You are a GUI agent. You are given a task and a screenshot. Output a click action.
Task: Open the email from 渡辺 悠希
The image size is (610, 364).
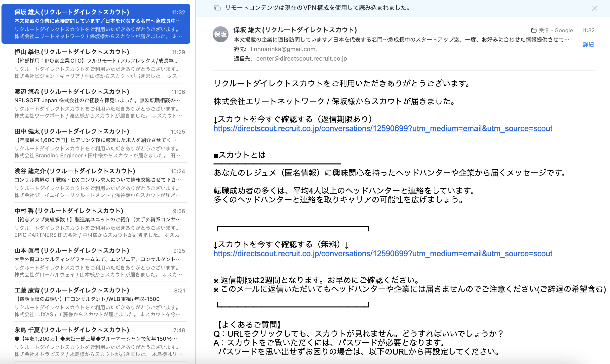[x=96, y=103]
